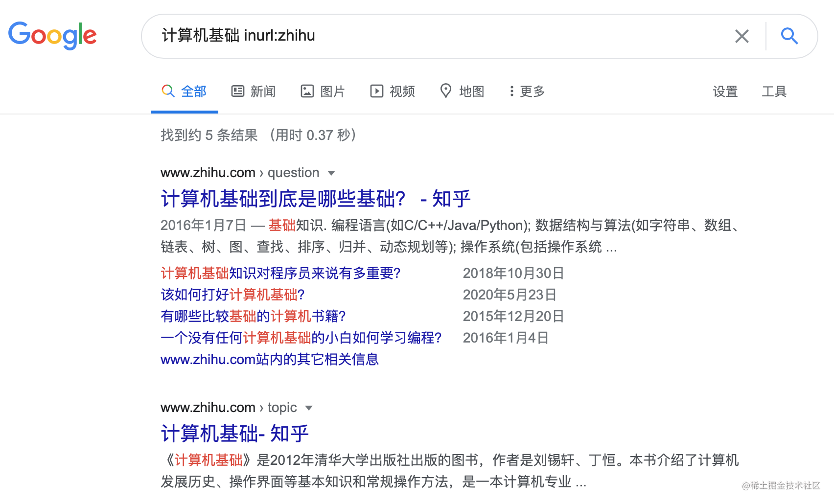Open 设置 options
Image resolution: width=834 pixels, height=504 pixels.
(725, 92)
